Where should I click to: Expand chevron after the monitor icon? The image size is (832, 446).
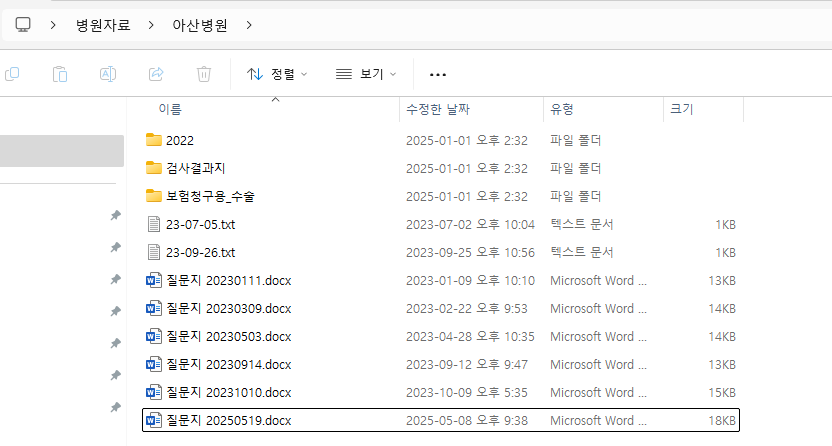pyautogui.click(x=53, y=25)
